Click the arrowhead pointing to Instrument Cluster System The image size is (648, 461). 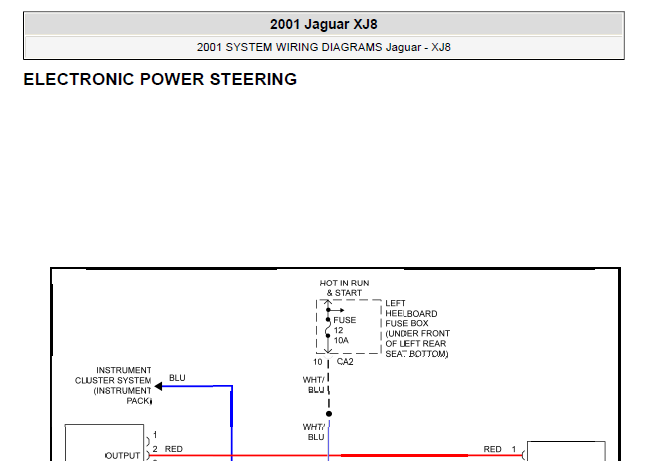point(158,387)
